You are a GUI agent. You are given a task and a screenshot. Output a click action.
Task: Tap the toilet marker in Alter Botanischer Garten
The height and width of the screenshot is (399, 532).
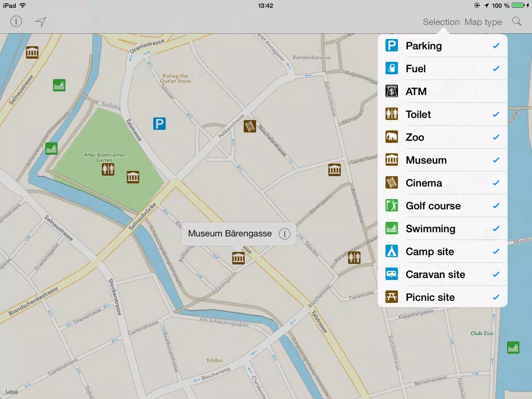tap(108, 169)
